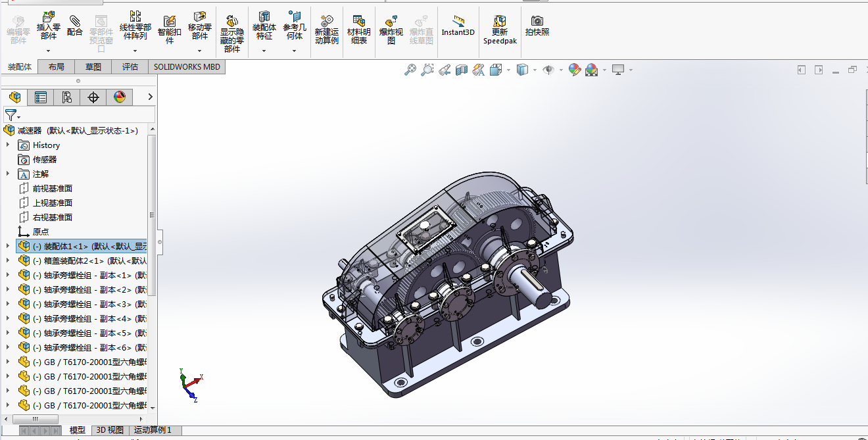Expand the manager tabs chevron arrow
The height and width of the screenshot is (440, 868).
150,97
